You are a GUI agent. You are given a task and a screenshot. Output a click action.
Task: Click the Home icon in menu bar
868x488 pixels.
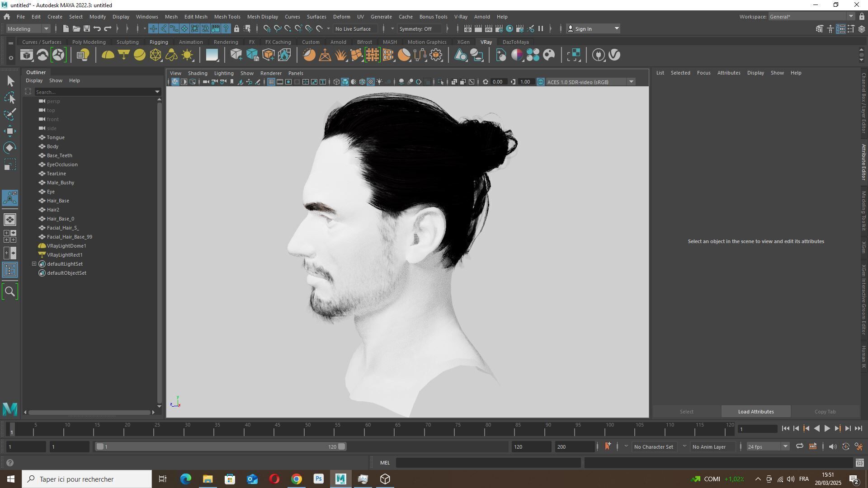[x=7, y=17]
